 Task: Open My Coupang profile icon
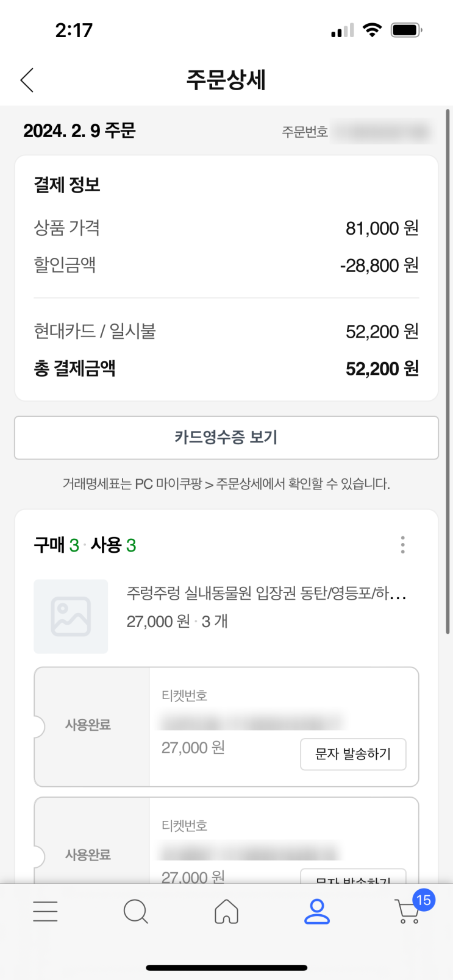tap(317, 912)
